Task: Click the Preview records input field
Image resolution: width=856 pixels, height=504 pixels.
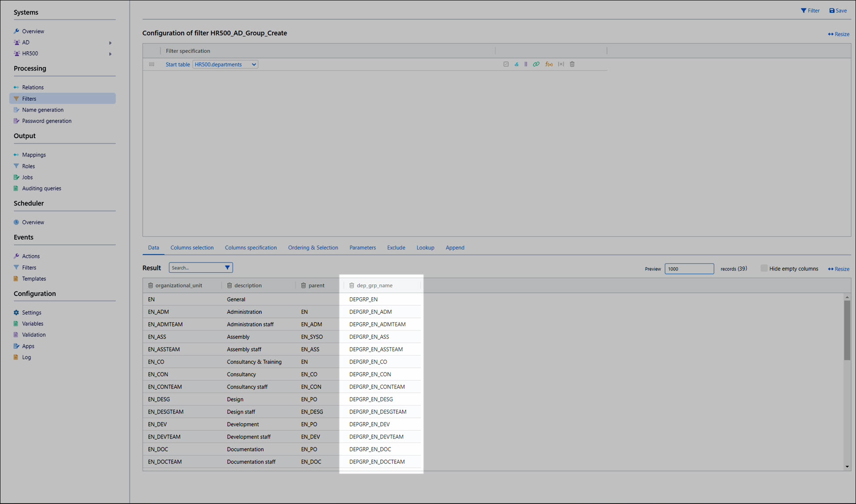Action: point(689,269)
